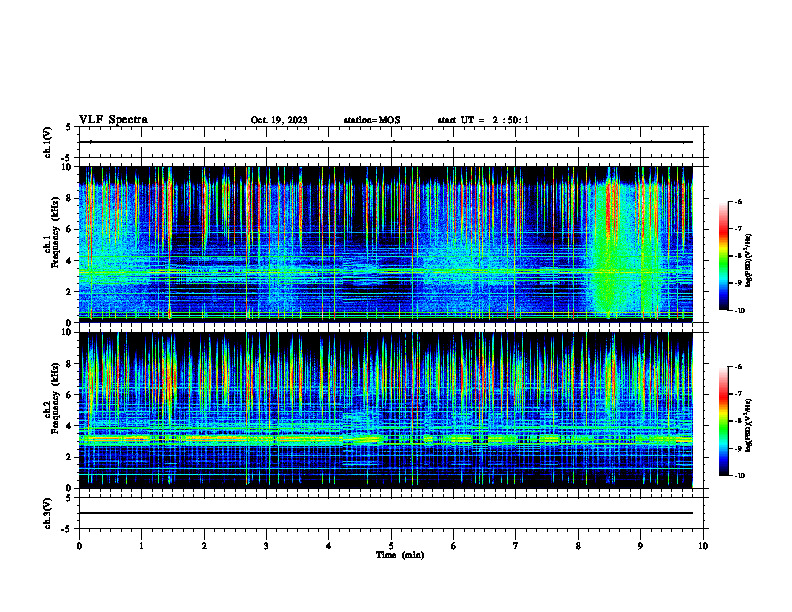Click the time axis tick label '10'
Image resolution: width=792 pixels, height=612 pixels.
(703, 546)
